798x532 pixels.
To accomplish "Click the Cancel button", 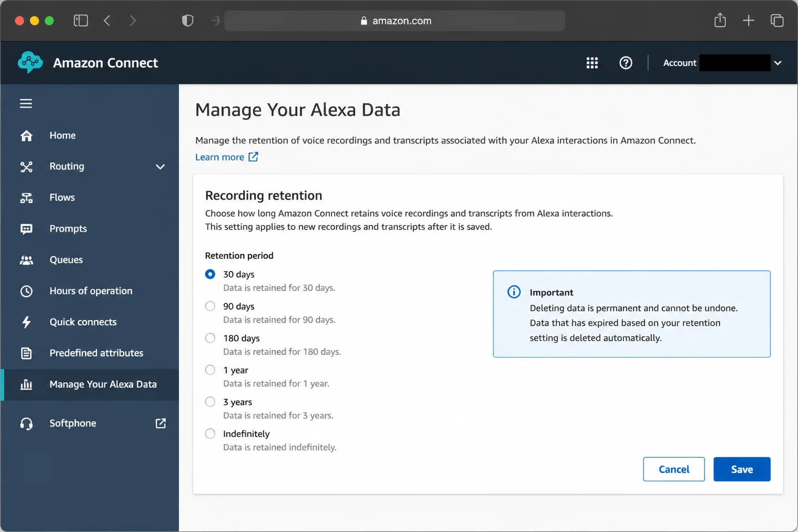I will click(674, 469).
